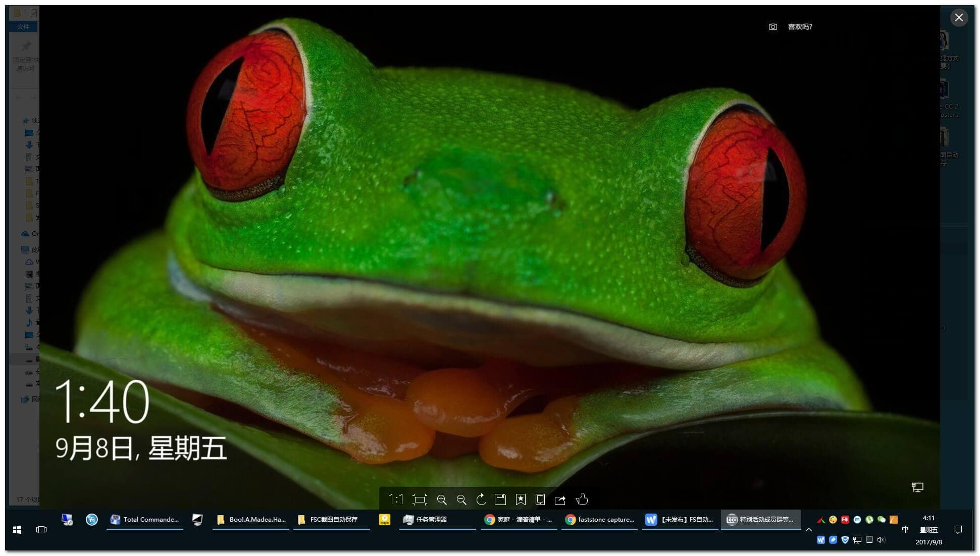Image resolution: width=980 pixels, height=556 pixels.
Task: Click the star bookmark favorite icon
Action: pos(521,499)
